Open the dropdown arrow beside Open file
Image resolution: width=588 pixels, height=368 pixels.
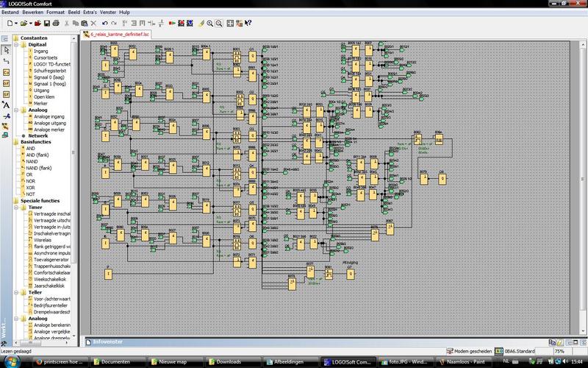coord(30,24)
